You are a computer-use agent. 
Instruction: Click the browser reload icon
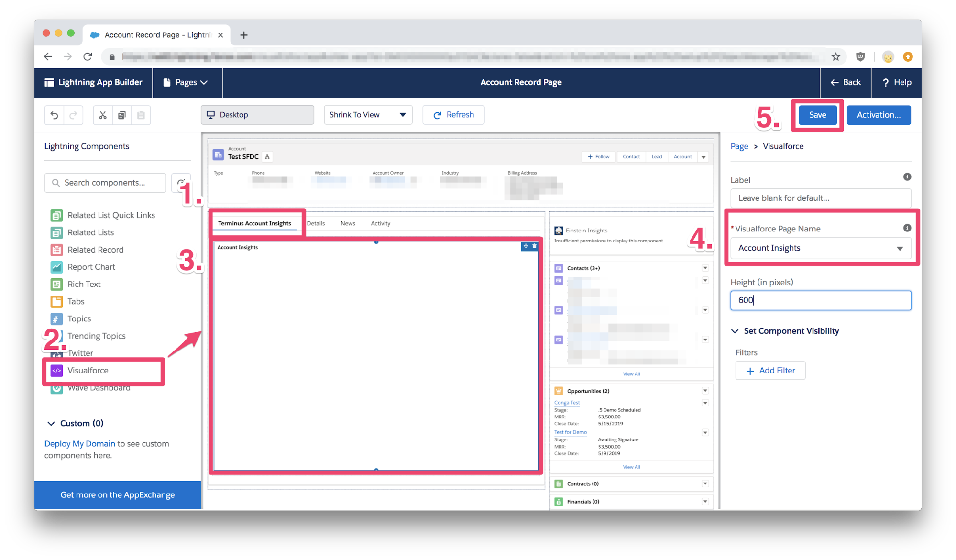88,57
